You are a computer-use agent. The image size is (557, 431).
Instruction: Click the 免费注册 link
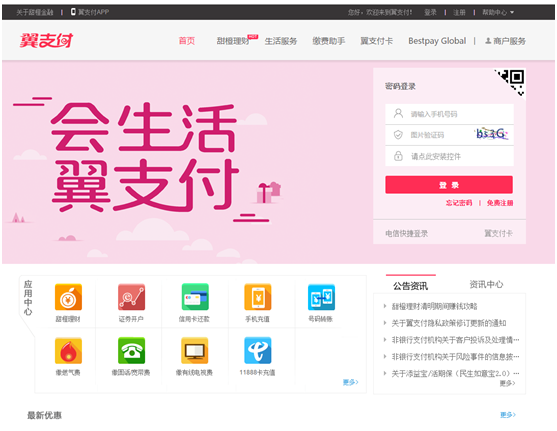500,203
